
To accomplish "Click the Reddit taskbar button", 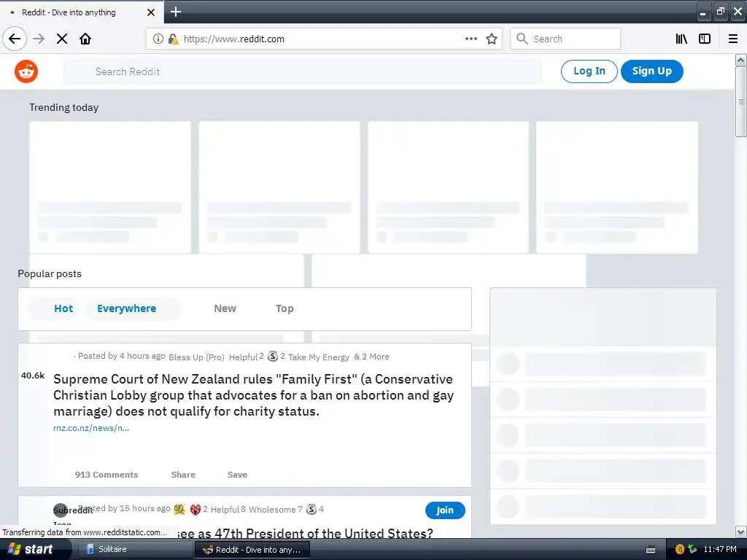I will [x=252, y=550].
